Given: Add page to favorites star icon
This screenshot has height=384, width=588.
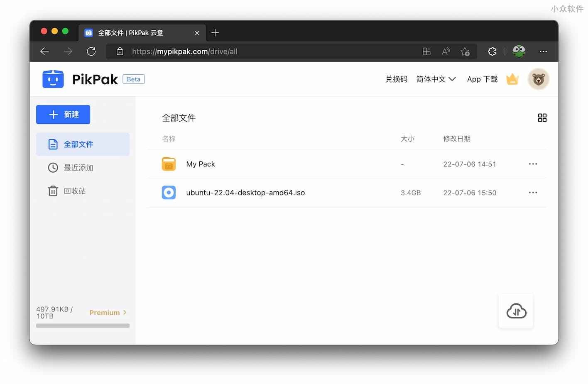Looking at the screenshot, I should 465,51.
